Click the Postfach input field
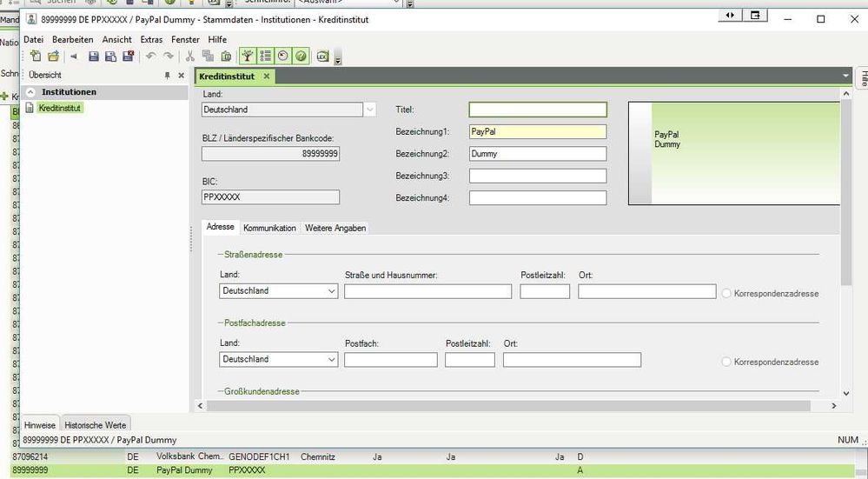The width and height of the screenshot is (868, 479). point(391,360)
